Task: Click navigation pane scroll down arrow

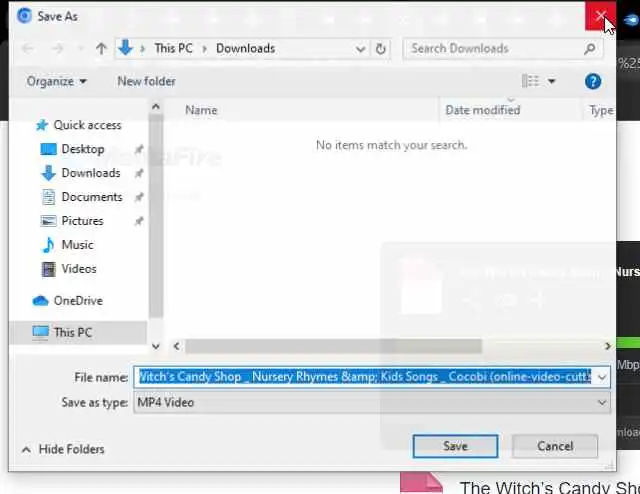Action: pos(156,346)
